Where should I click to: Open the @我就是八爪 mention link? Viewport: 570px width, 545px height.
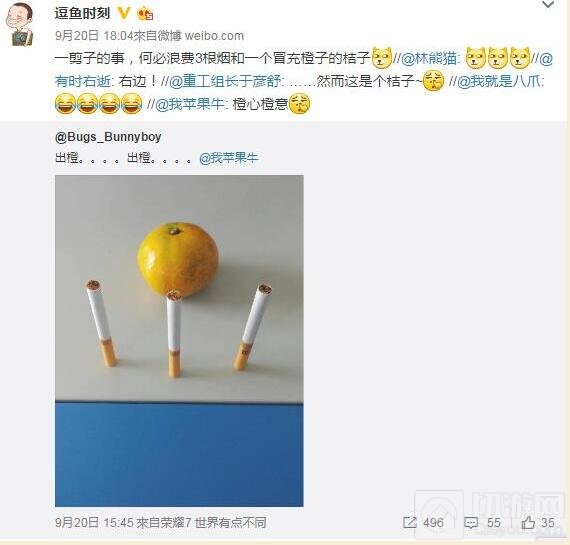click(x=499, y=81)
